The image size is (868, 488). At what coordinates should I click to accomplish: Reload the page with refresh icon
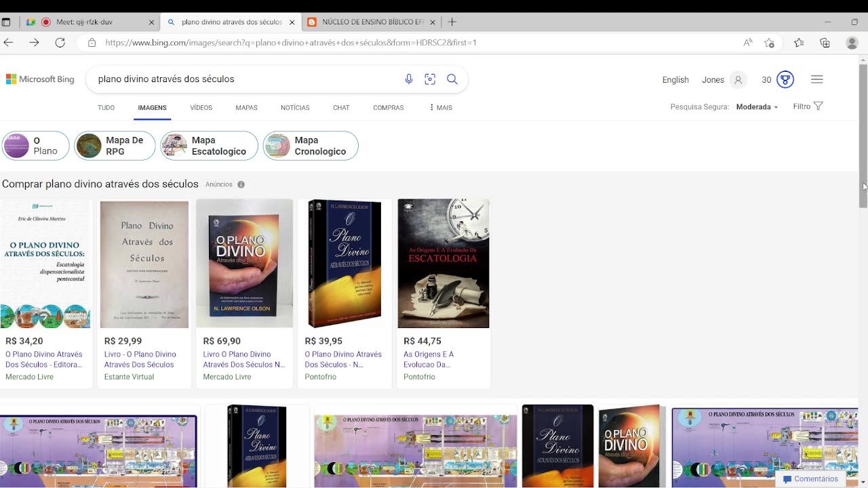[60, 42]
